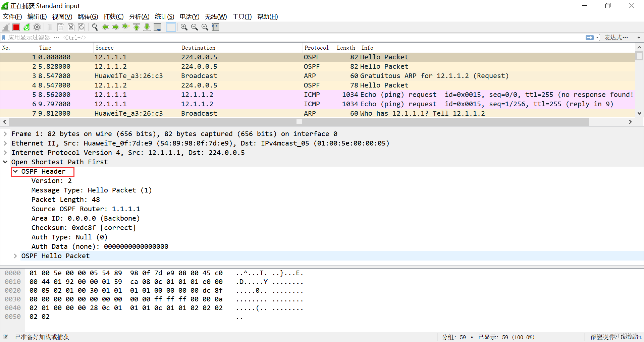Jump to first packet icon
The width and height of the screenshot is (644, 342).
(x=137, y=27)
